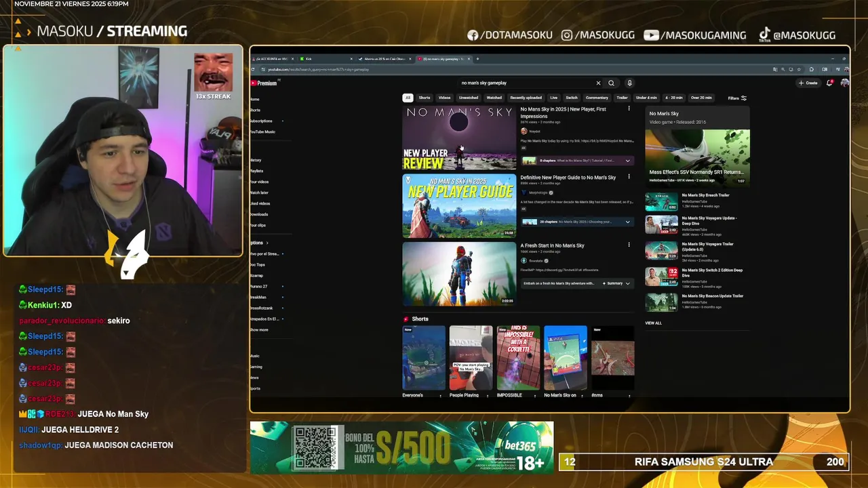Screen dimensions: 868x488
Task: Expand 8 chapters of First Impressions video
Action: pos(577,161)
